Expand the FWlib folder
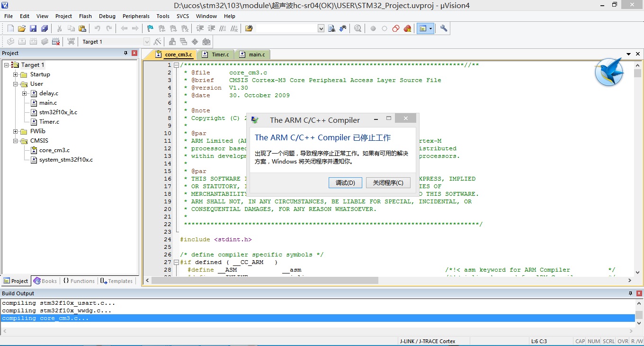The width and height of the screenshot is (644, 346). [16, 131]
